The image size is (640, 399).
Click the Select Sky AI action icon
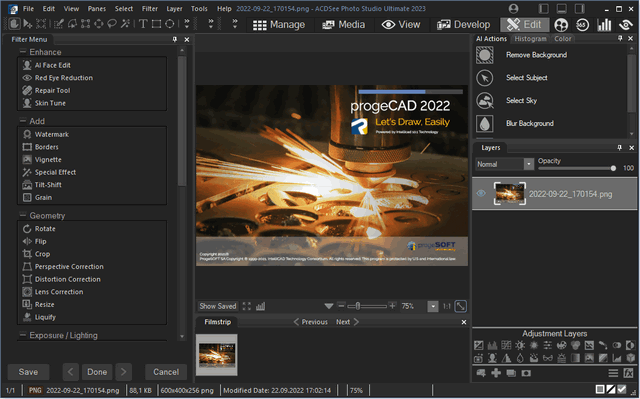click(x=484, y=101)
